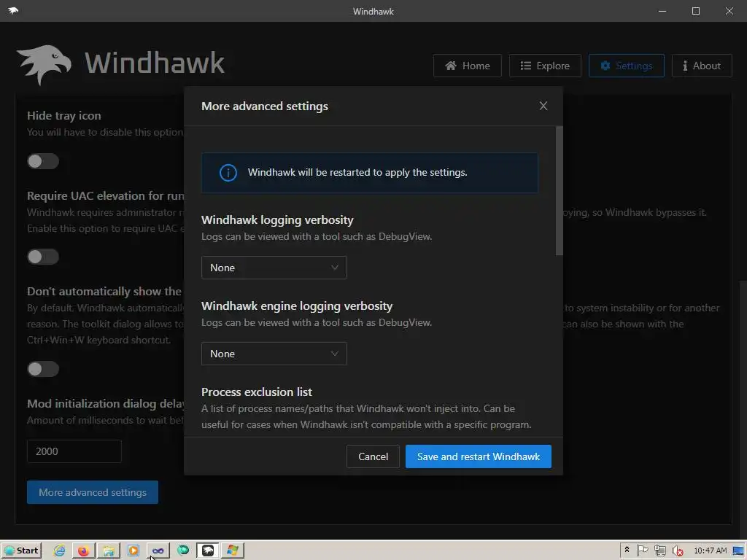Toggle Don't automatically show toolkit switch
This screenshot has height=560, width=747.
(x=43, y=369)
